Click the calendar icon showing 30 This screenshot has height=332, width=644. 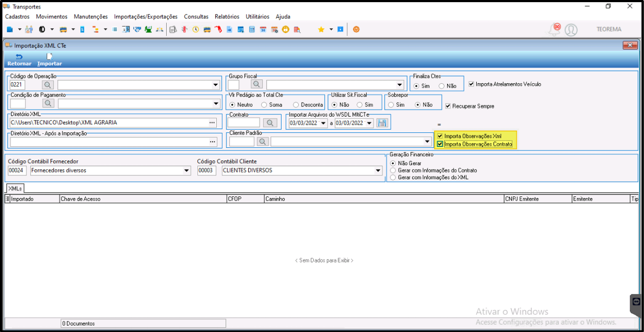(x=263, y=30)
